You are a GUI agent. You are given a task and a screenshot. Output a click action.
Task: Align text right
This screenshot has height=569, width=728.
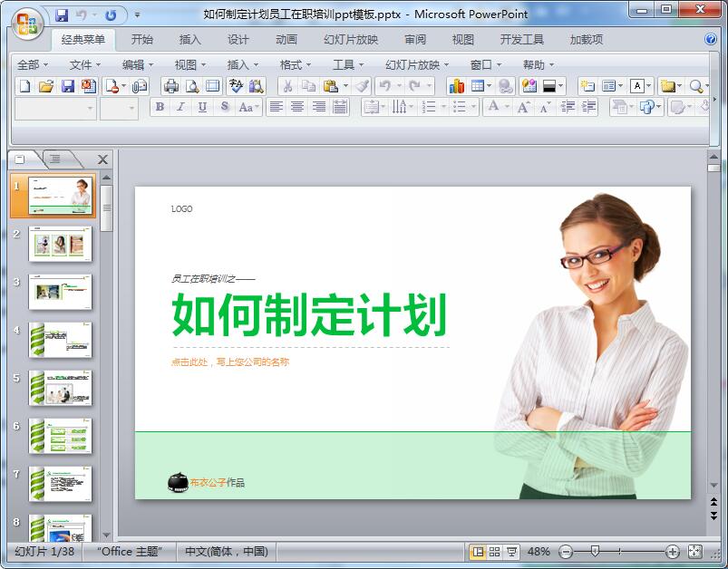tap(318, 107)
